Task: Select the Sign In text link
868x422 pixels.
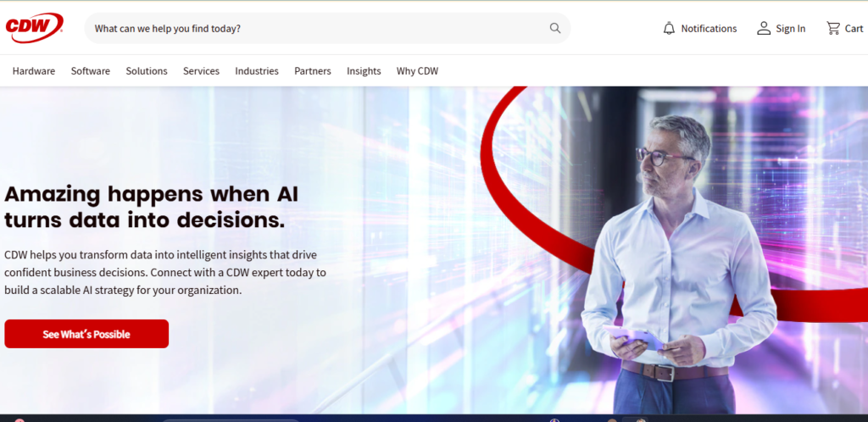Action: 791,29
